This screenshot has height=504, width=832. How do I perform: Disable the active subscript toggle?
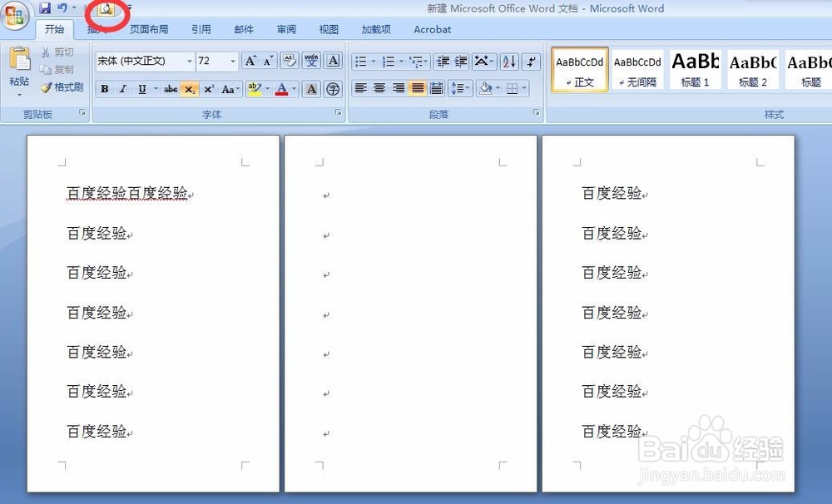click(x=189, y=89)
